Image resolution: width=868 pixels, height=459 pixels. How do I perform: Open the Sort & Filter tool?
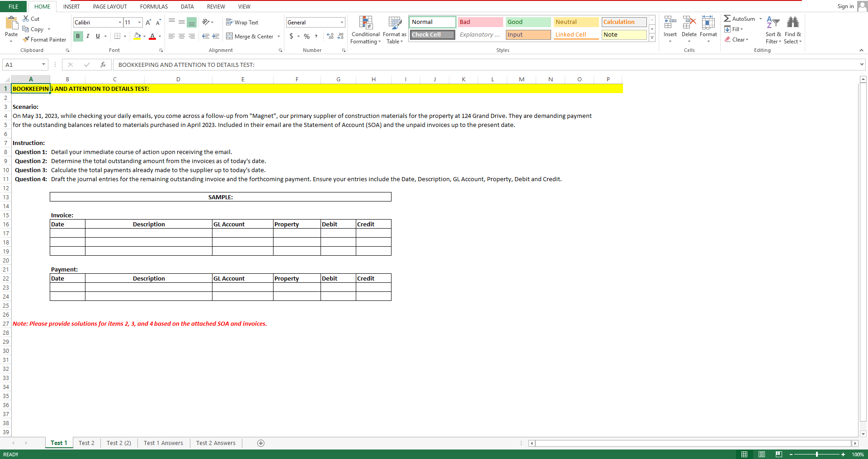[773, 29]
